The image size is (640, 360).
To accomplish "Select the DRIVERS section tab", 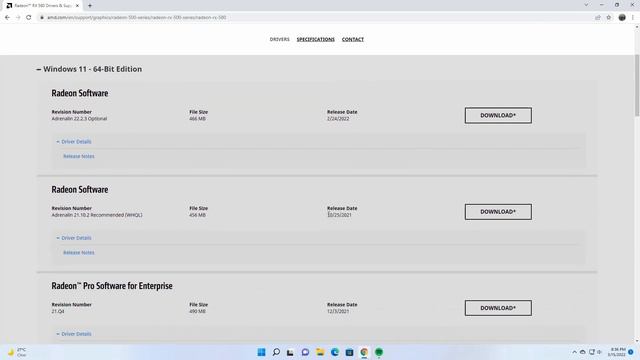I will (x=280, y=39).
